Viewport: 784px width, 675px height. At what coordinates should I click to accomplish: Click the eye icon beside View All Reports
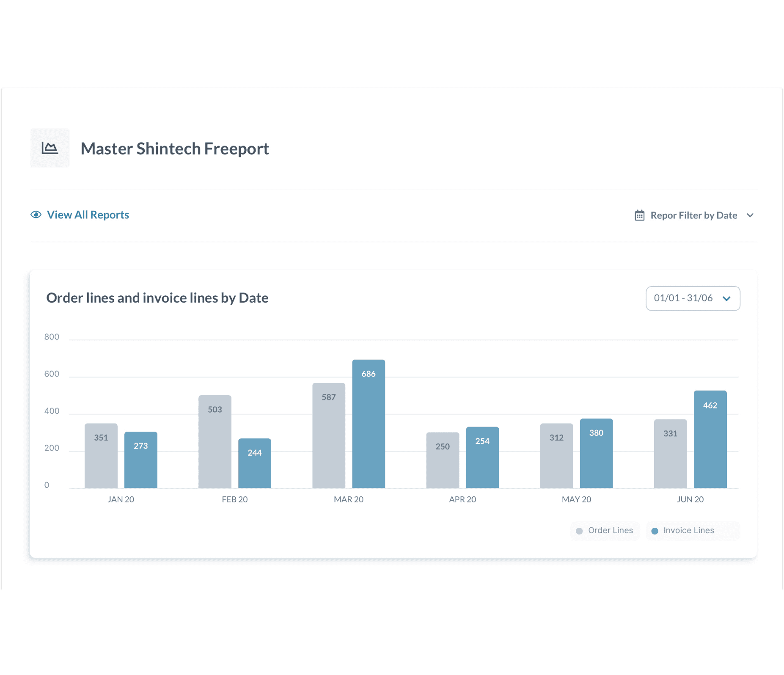pyautogui.click(x=36, y=215)
